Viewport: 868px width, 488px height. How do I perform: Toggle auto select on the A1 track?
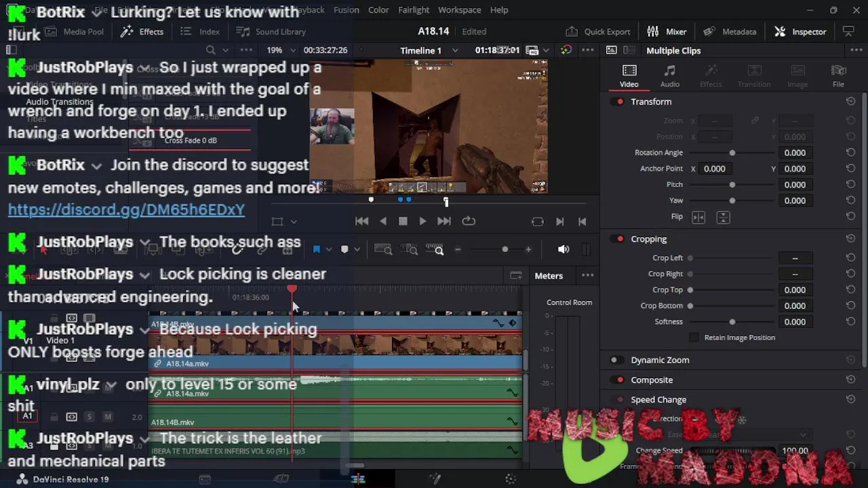point(71,417)
